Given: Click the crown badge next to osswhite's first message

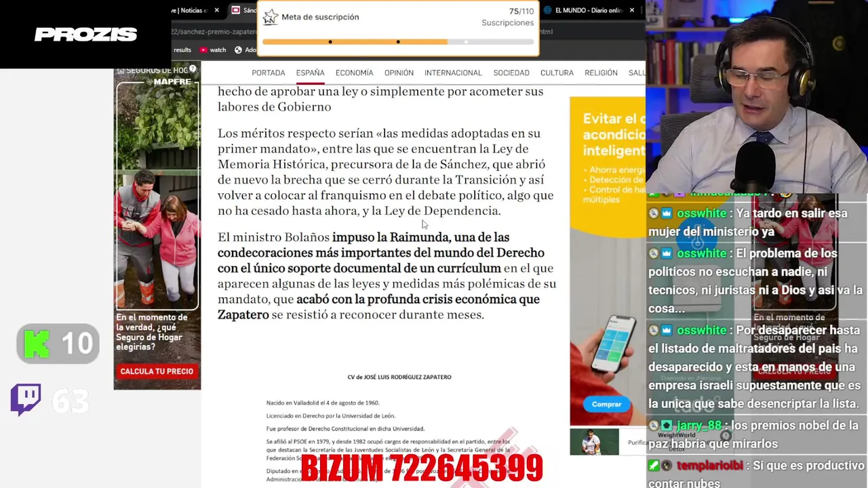Looking at the screenshot, I should 667,213.
